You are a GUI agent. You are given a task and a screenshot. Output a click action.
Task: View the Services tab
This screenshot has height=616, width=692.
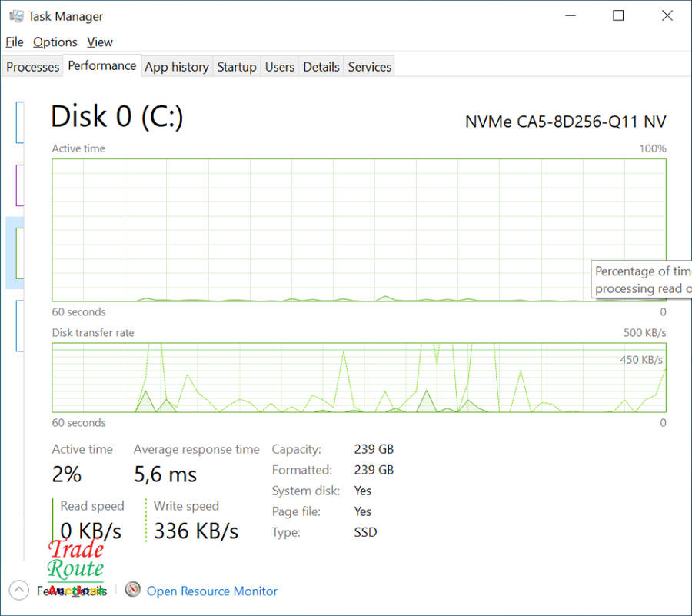370,67
